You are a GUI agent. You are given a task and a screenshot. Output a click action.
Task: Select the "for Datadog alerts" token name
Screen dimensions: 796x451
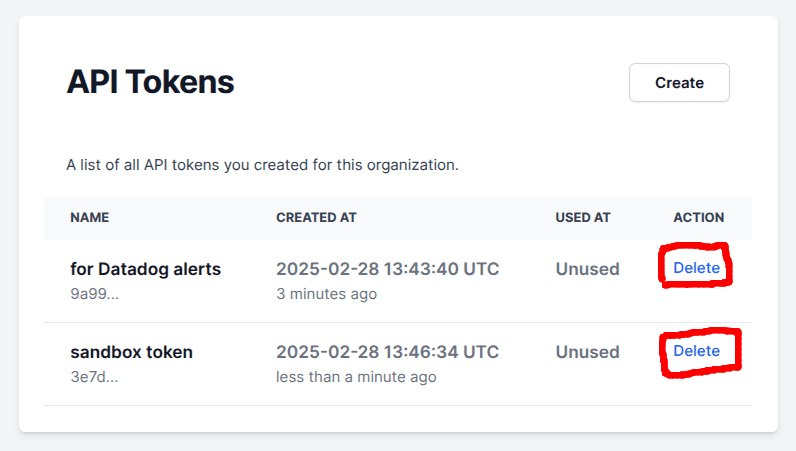coord(146,269)
